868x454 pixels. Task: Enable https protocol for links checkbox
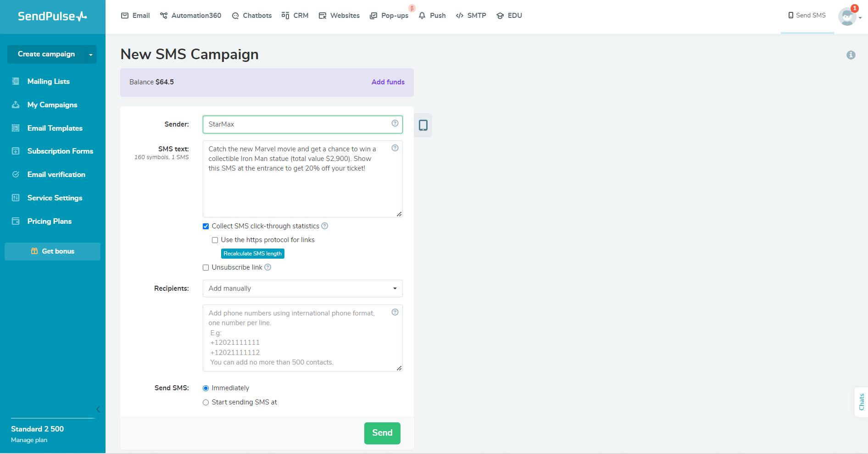click(x=215, y=240)
